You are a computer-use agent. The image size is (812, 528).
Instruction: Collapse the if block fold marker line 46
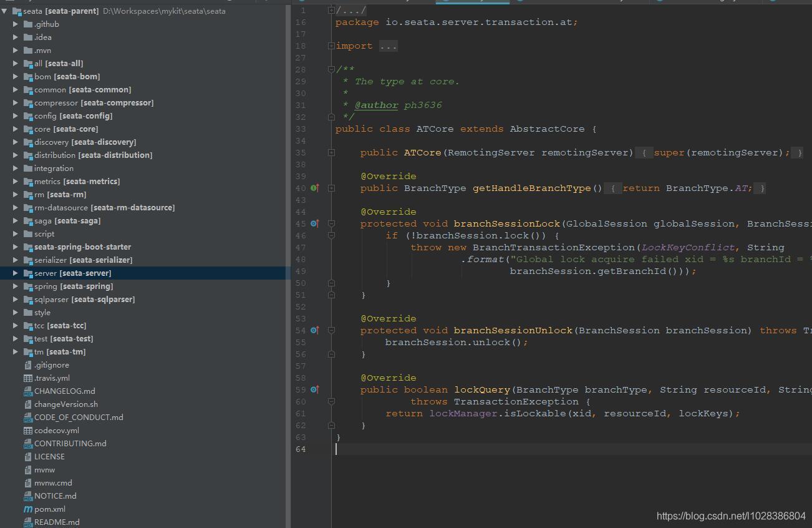pyautogui.click(x=332, y=235)
